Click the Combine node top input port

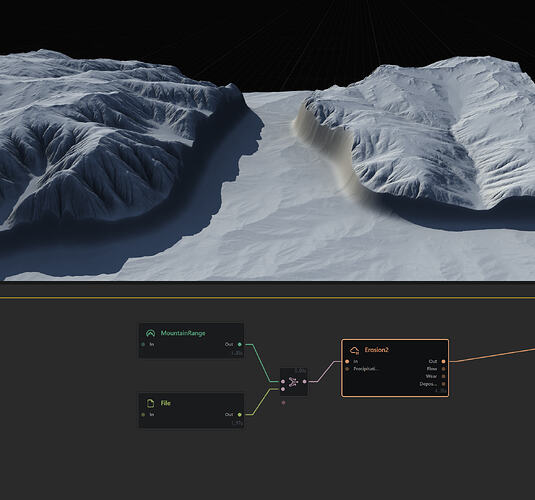[x=283, y=382]
